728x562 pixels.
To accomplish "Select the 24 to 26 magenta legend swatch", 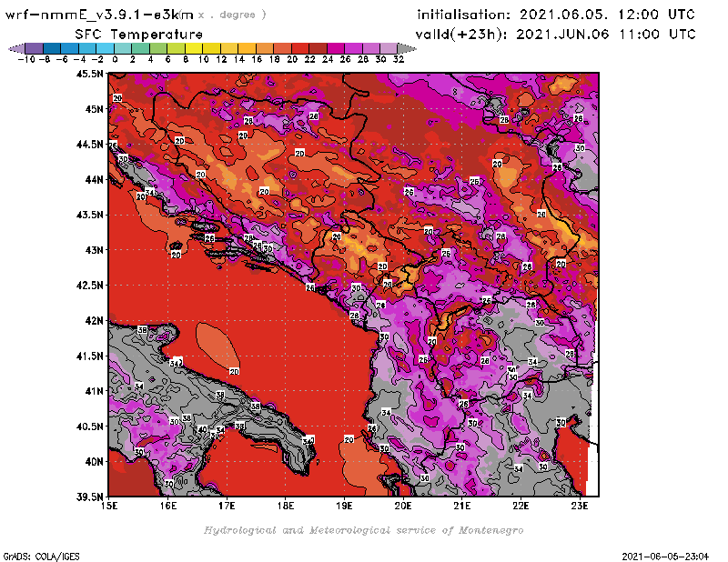I will tap(335, 48).
